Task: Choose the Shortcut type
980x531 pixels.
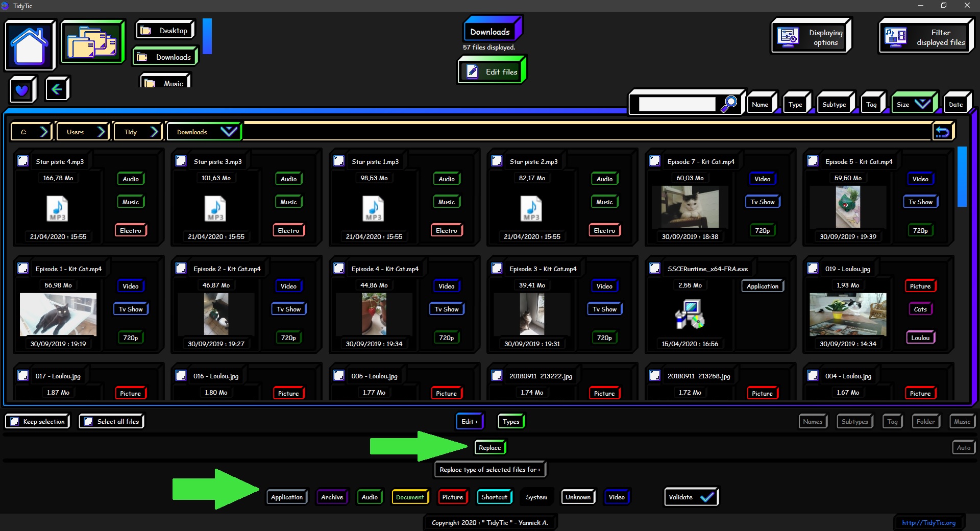Action: (x=494, y=497)
